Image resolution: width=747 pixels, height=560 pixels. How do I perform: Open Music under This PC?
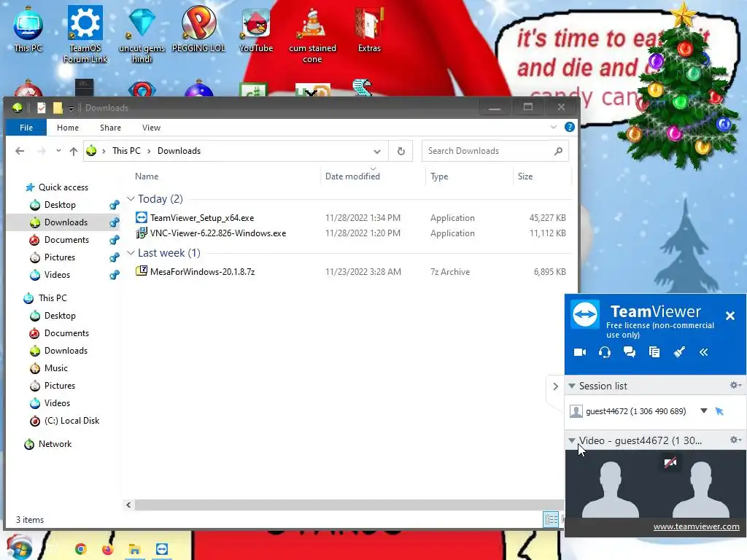coord(55,368)
